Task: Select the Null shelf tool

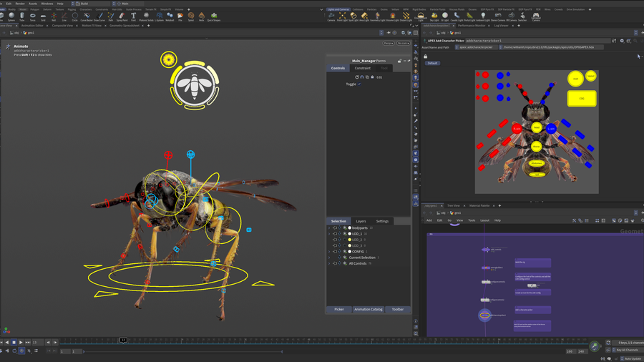Action: pos(54,16)
